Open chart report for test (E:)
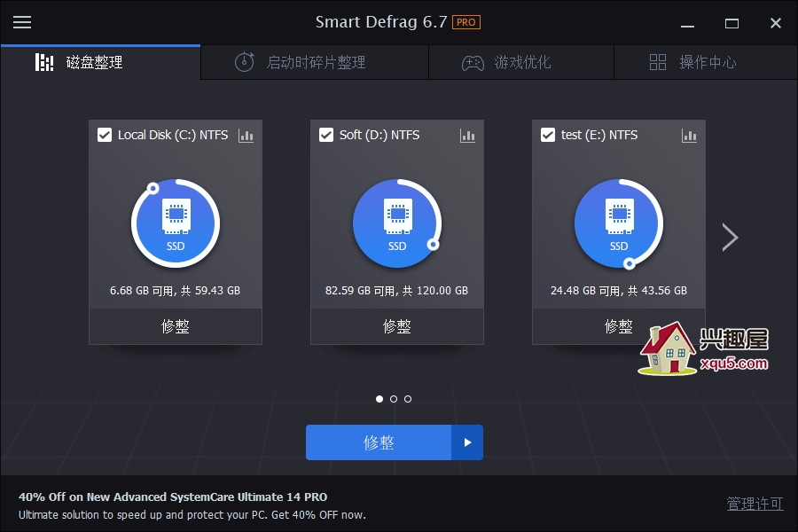Image resolution: width=798 pixels, height=532 pixels. tap(689, 136)
